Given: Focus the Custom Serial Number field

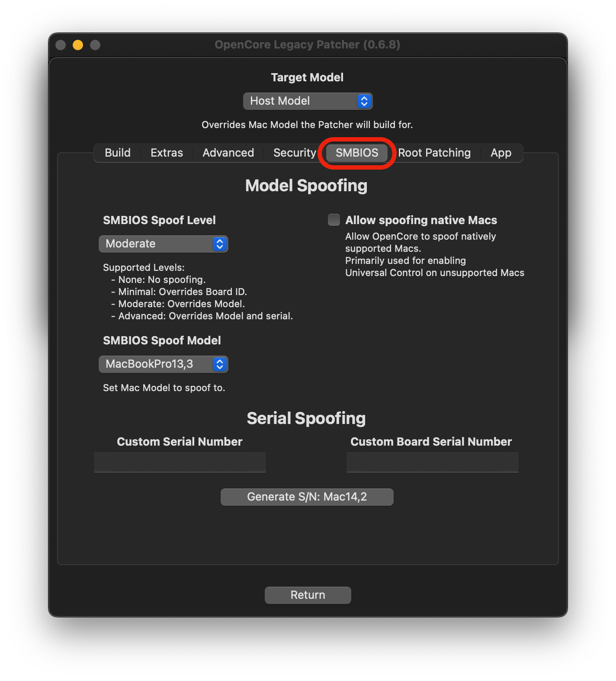Looking at the screenshot, I should [180, 463].
